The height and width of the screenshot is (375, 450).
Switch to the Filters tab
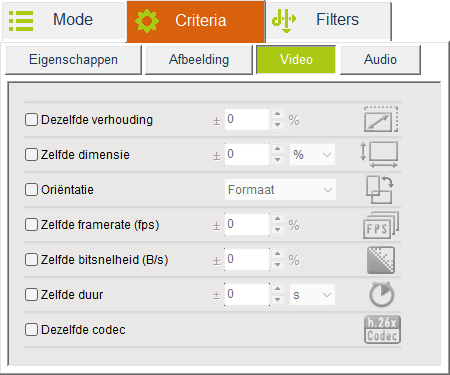tap(328, 21)
